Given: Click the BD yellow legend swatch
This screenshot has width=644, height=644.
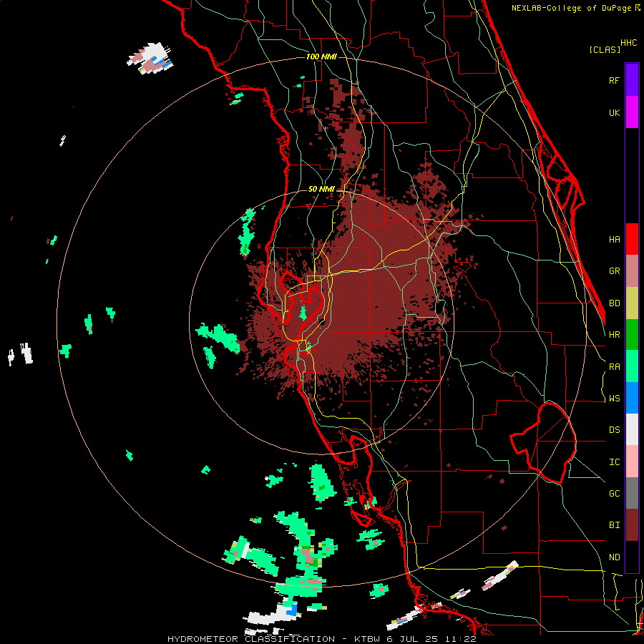Looking at the screenshot, I should 632,303.
